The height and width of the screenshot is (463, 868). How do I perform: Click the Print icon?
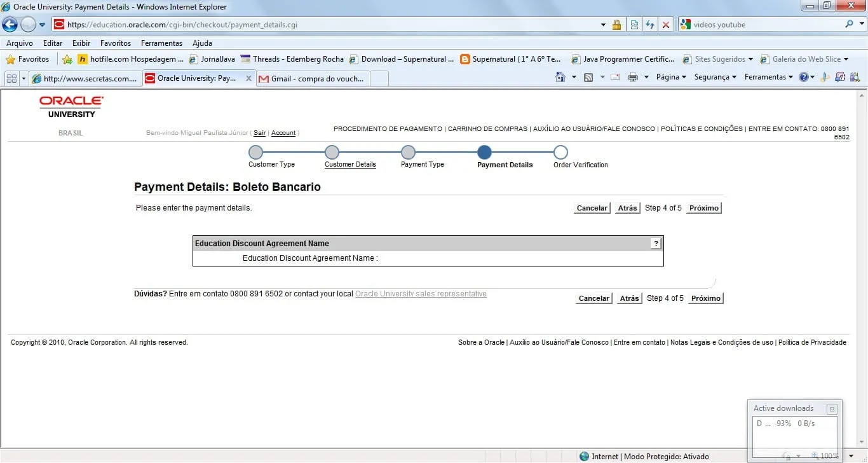point(633,77)
